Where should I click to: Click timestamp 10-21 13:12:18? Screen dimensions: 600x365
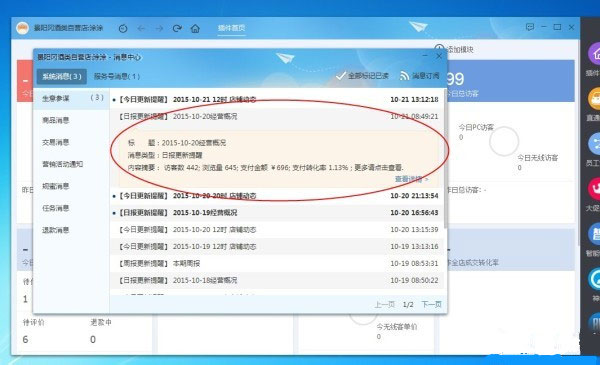point(414,99)
